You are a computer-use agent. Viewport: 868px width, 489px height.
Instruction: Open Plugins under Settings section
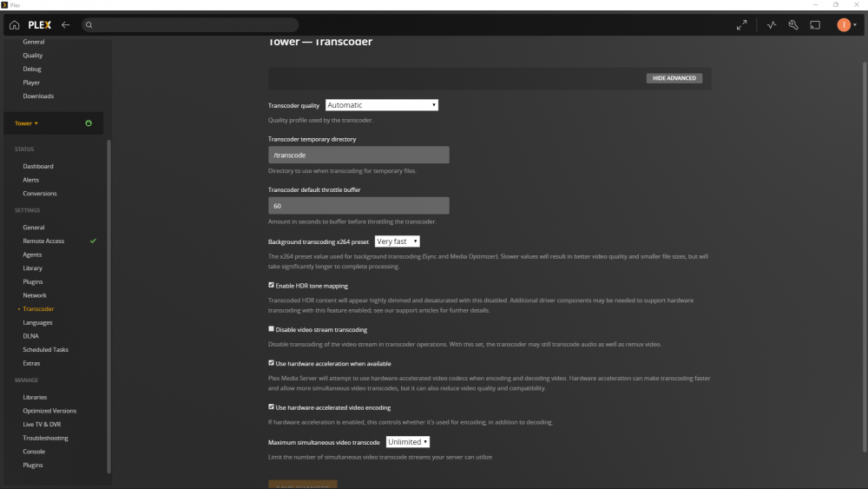[33, 281]
